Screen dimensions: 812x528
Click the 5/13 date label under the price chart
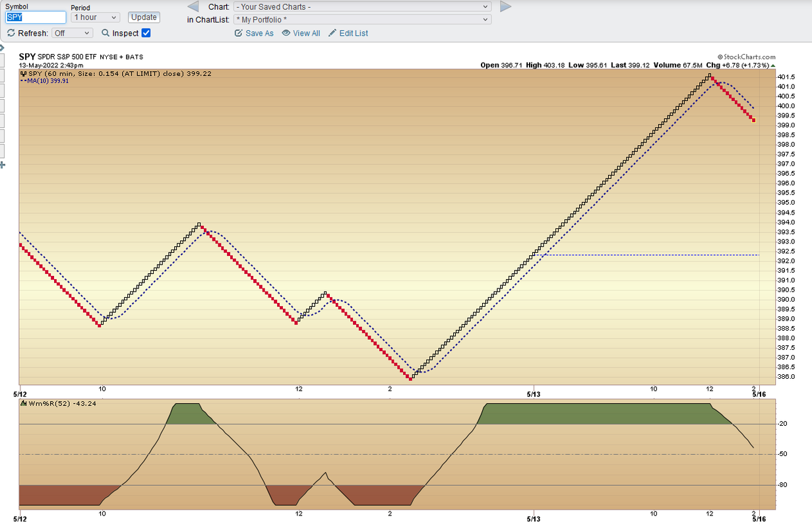point(533,393)
